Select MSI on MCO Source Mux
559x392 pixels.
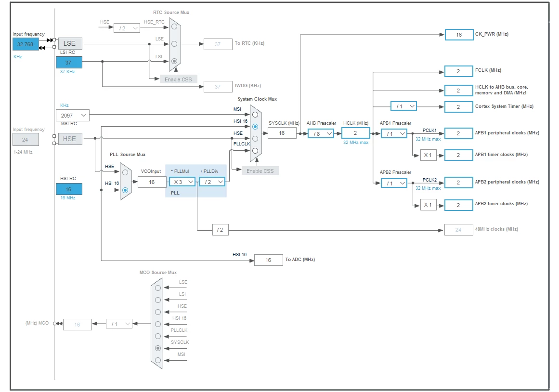(x=158, y=360)
